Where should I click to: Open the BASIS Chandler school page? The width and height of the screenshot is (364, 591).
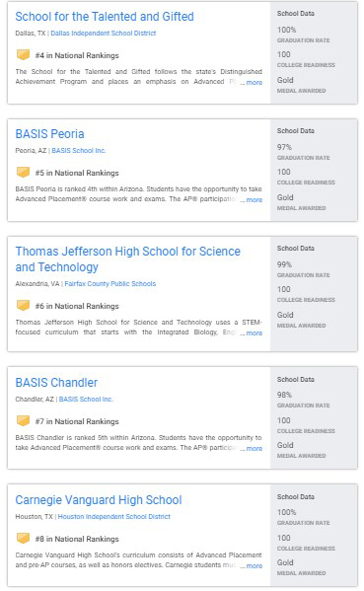point(56,383)
